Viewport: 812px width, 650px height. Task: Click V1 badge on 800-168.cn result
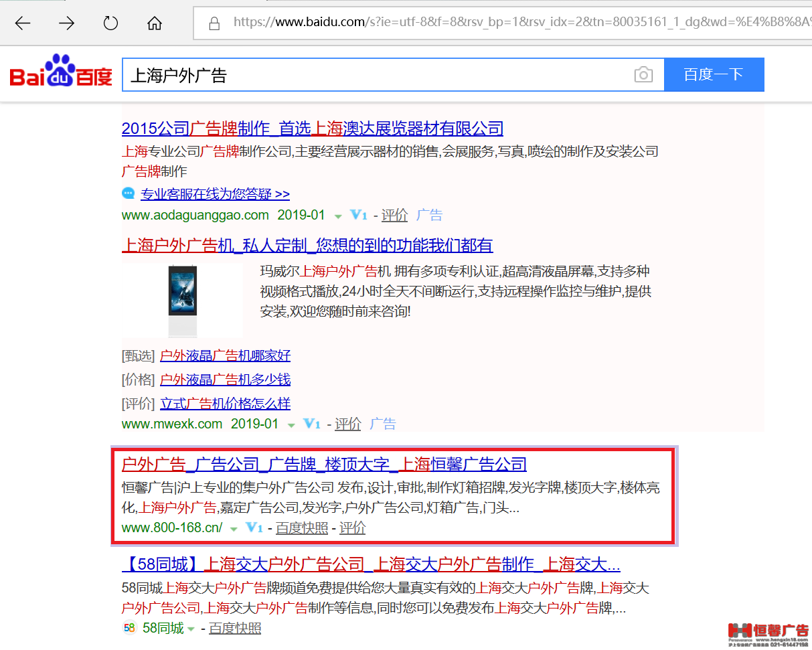254,527
